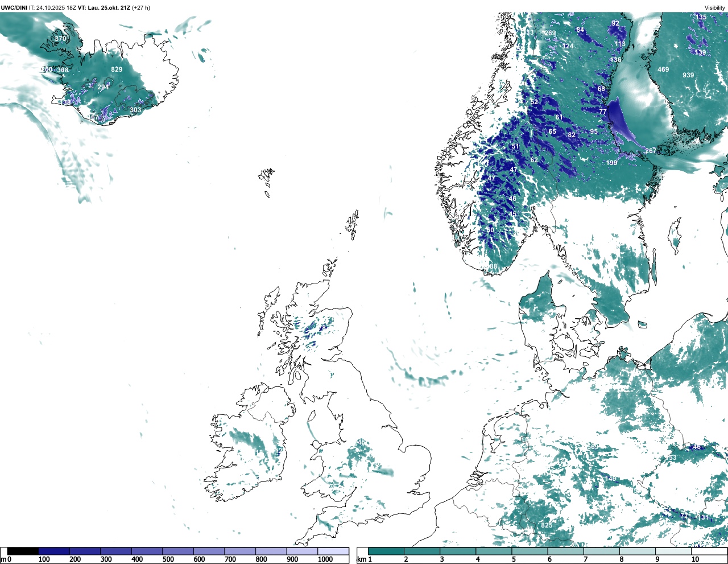Image resolution: width=728 pixels, height=564 pixels.
Task: Click the '294' value in central Iceland
Action: click(103, 87)
